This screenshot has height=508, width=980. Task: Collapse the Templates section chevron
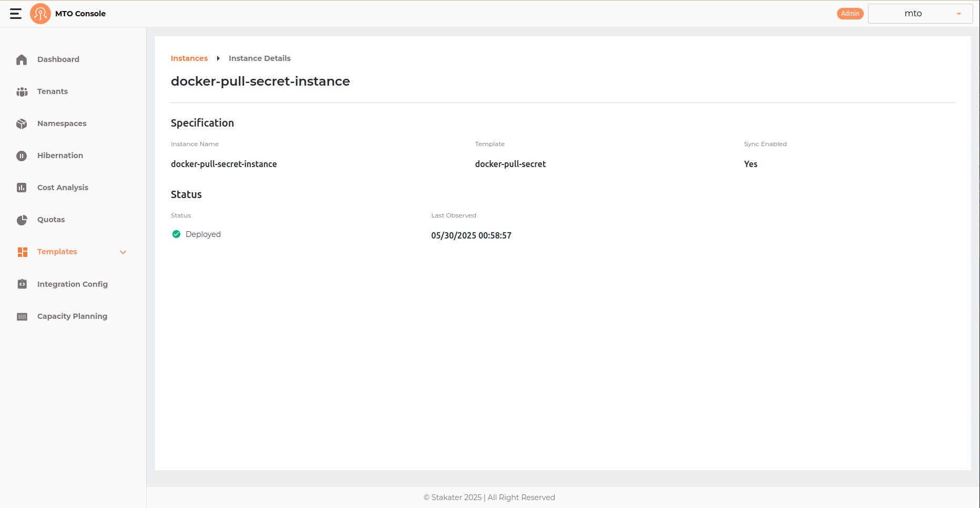coord(122,252)
